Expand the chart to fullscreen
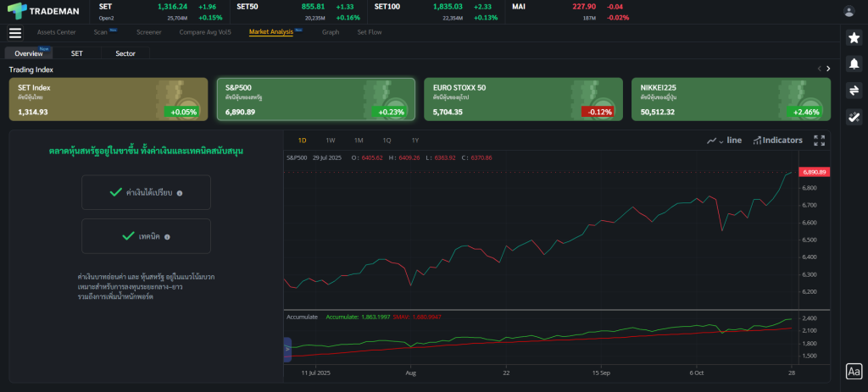This screenshot has height=392, width=868. click(819, 141)
